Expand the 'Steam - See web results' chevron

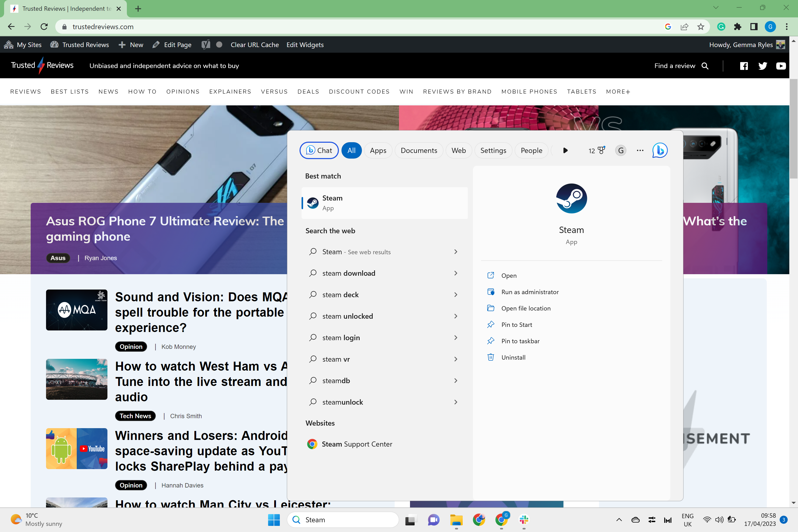(456, 252)
